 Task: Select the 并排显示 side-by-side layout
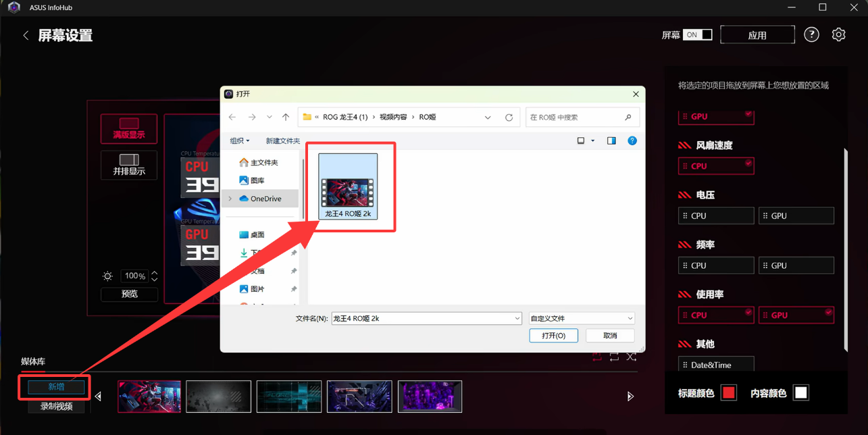[x=129, y=165]
